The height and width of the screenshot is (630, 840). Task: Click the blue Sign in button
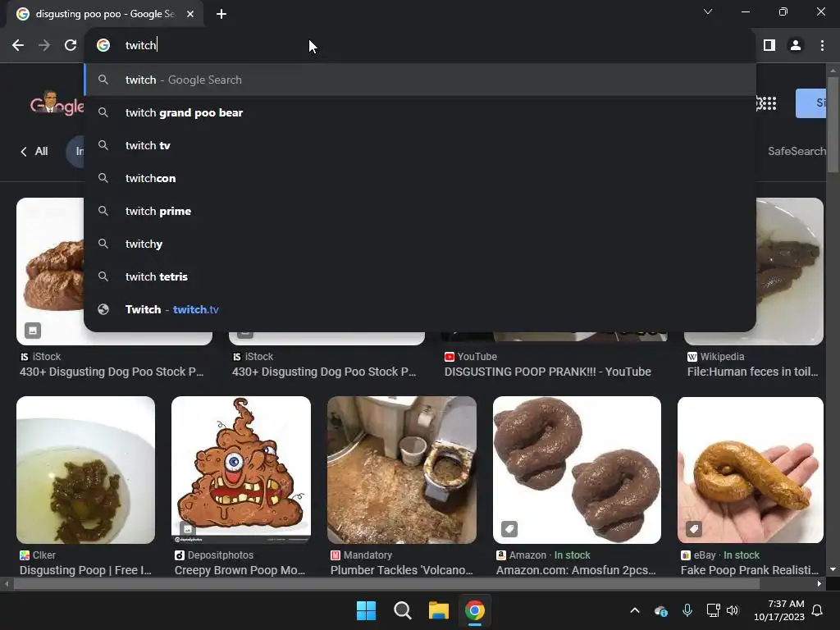pos(811,103)
